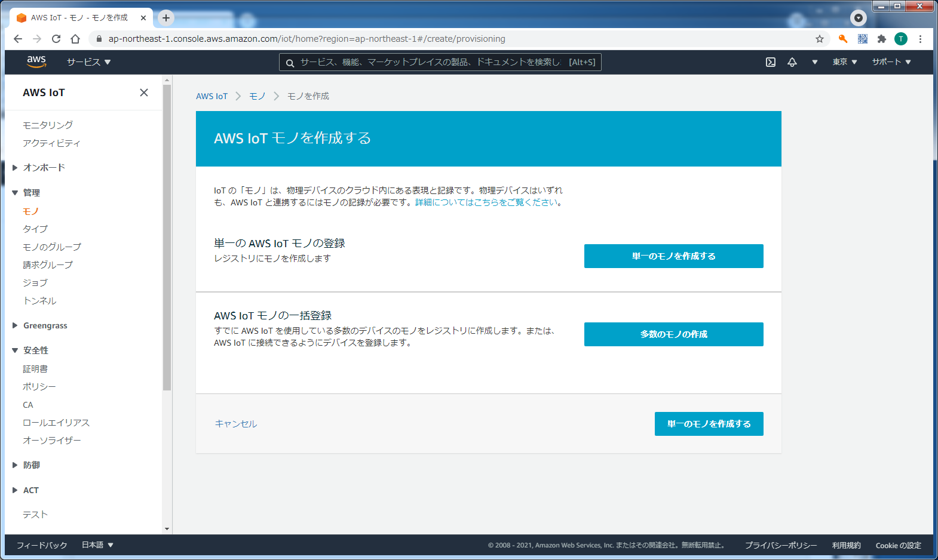Open AWS CloudShell icon
938x560 pixels.
[x=771, y=62]
